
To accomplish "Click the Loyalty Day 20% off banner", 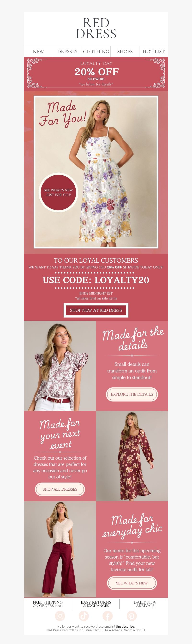I will [x=96, y=74].
